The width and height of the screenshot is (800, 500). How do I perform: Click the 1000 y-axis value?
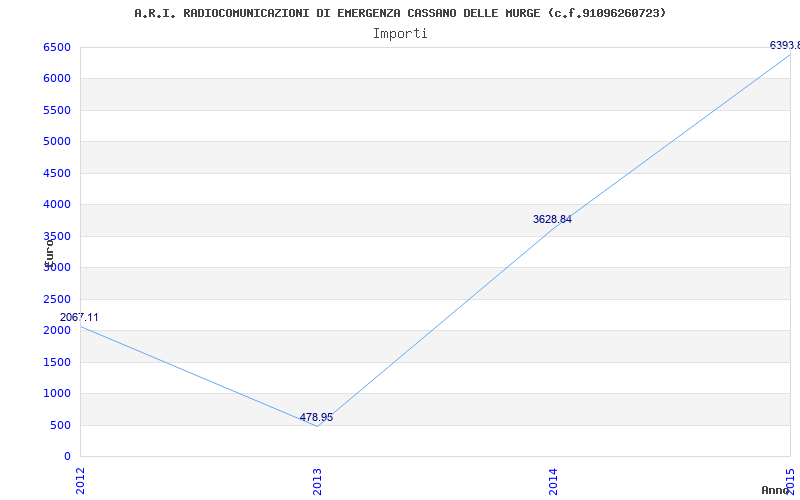point(57,393)
